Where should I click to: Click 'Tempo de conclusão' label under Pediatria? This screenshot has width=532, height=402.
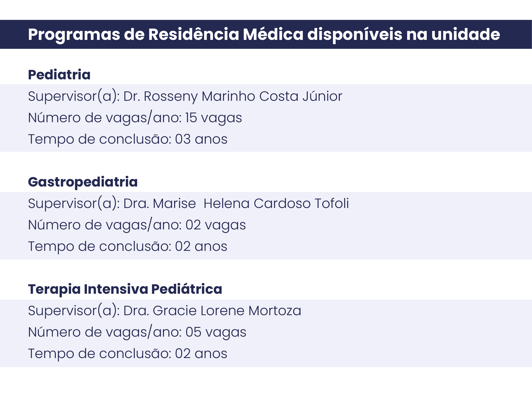(x=99, y=139)
